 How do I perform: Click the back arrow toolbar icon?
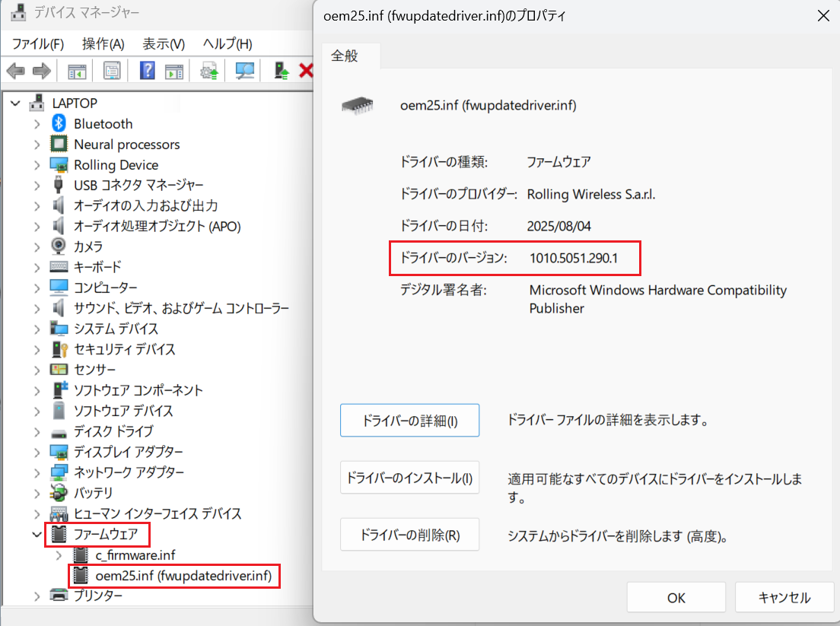click(16, 71)
